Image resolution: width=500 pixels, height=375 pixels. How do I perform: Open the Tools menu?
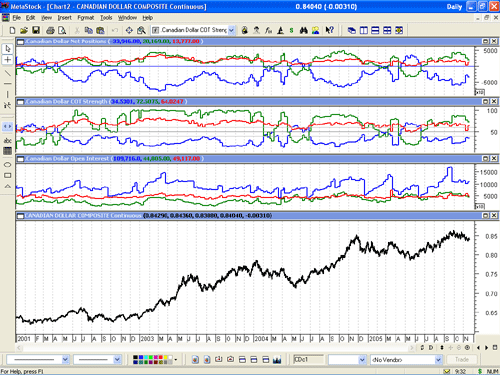[x=106, y=18]
